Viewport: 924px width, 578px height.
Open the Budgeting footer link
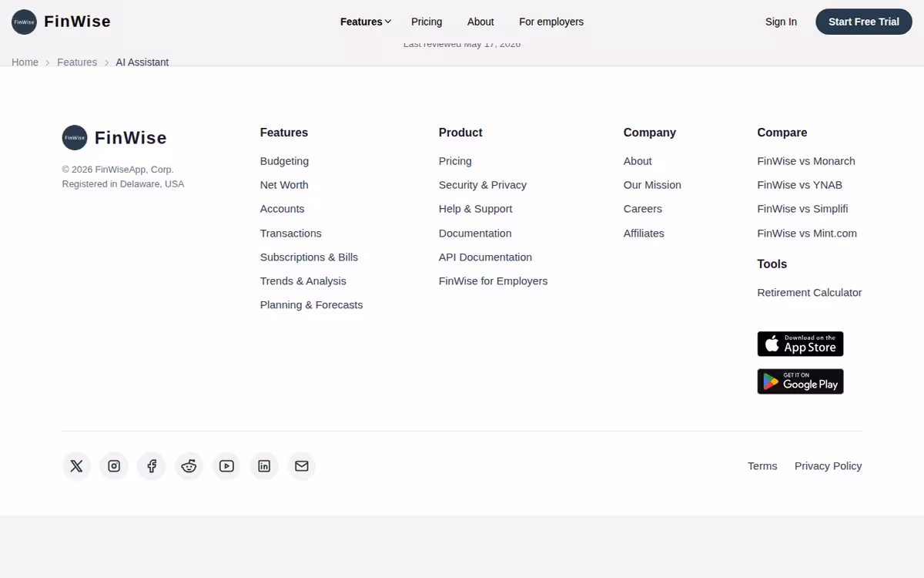click(284, 161)
